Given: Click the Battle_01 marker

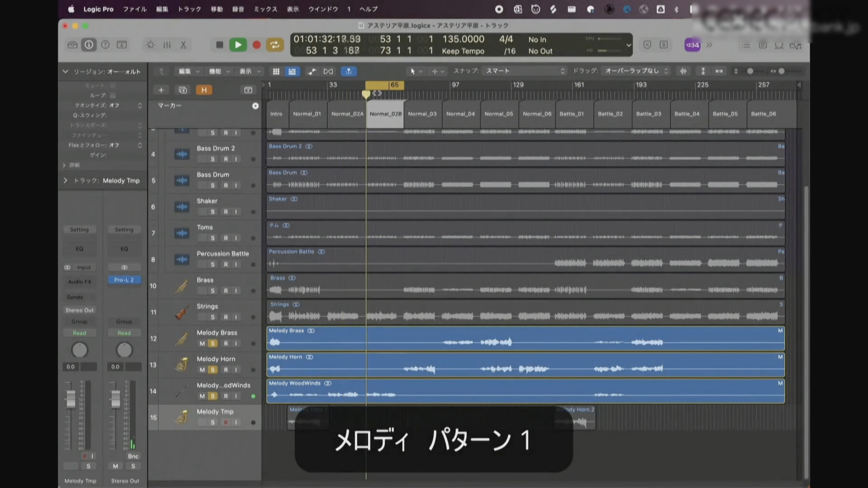Looking at the screenshot, I should tap(572, 114).
